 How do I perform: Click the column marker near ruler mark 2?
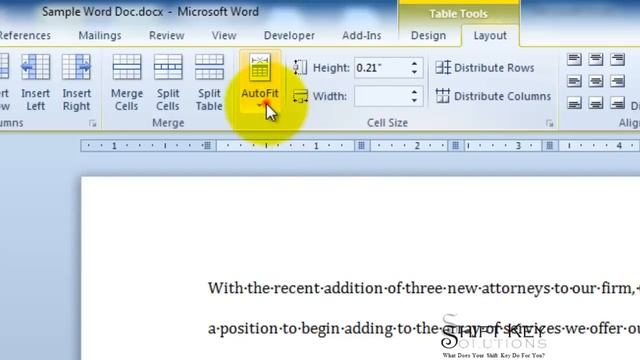coord(455,145)
